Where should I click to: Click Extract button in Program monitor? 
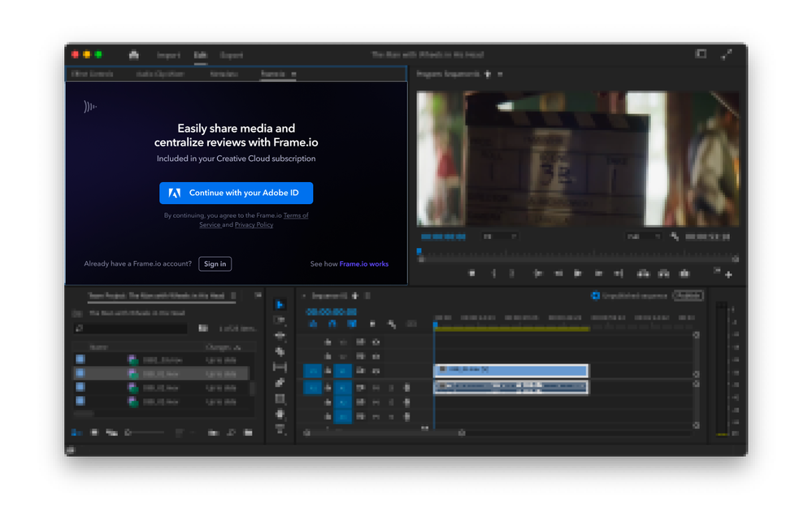coord(663,273)
